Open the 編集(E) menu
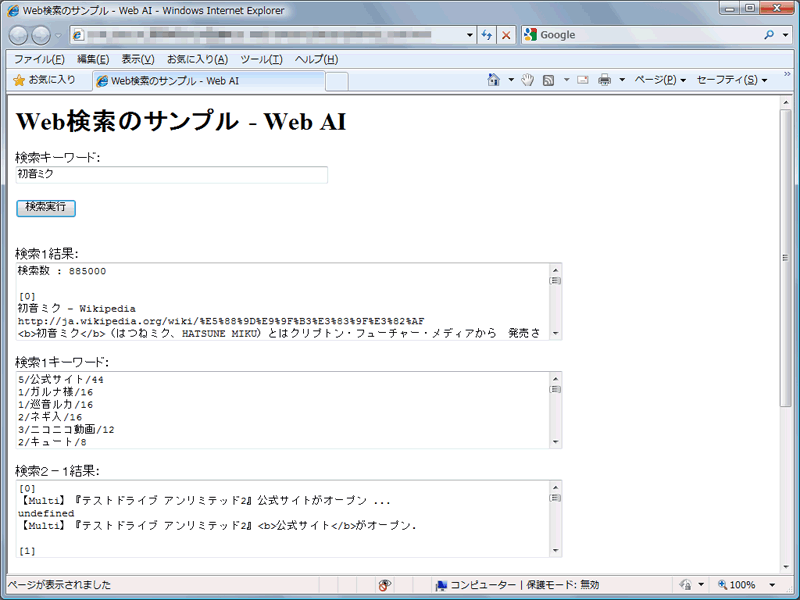 [93, 59]
